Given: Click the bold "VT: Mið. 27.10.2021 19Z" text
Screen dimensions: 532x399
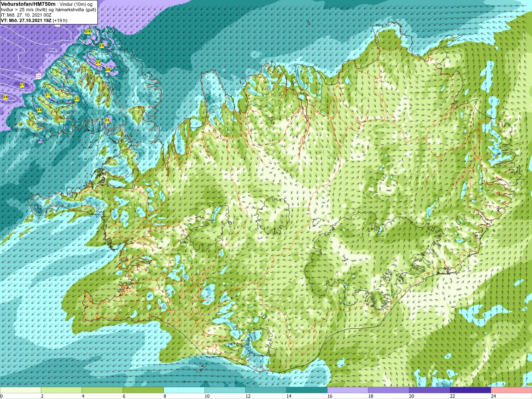Looking at the screenshot, I should (26, 20).
